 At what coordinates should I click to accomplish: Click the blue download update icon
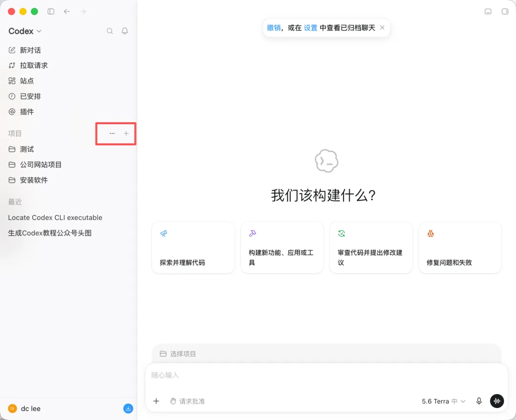click(x=128, y=409)
